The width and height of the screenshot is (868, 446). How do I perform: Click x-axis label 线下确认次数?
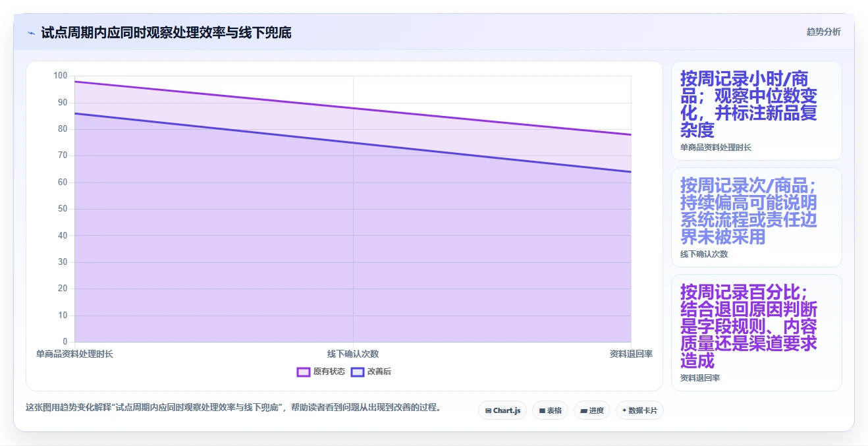(x=353, y=354)
